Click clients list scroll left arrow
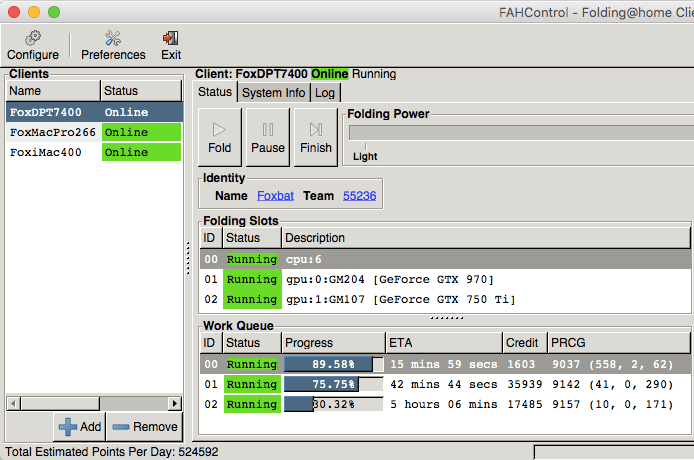 coord(14,403)
